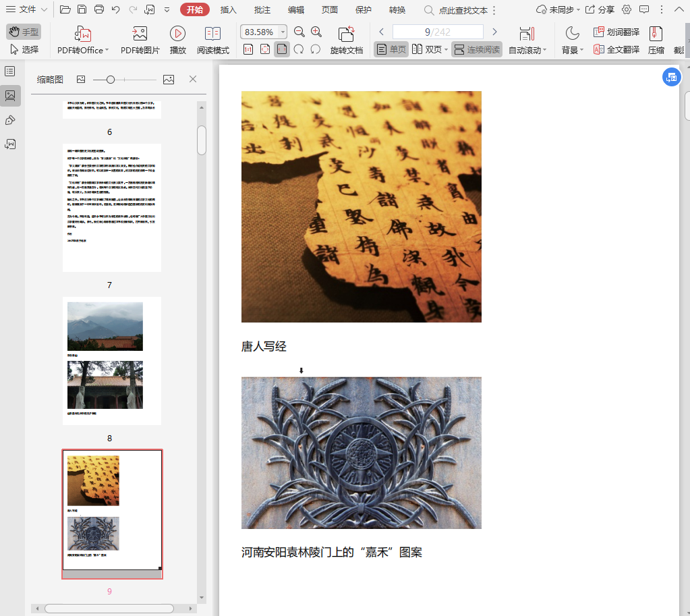Open the 插入 tab

(x=229, y=9)
